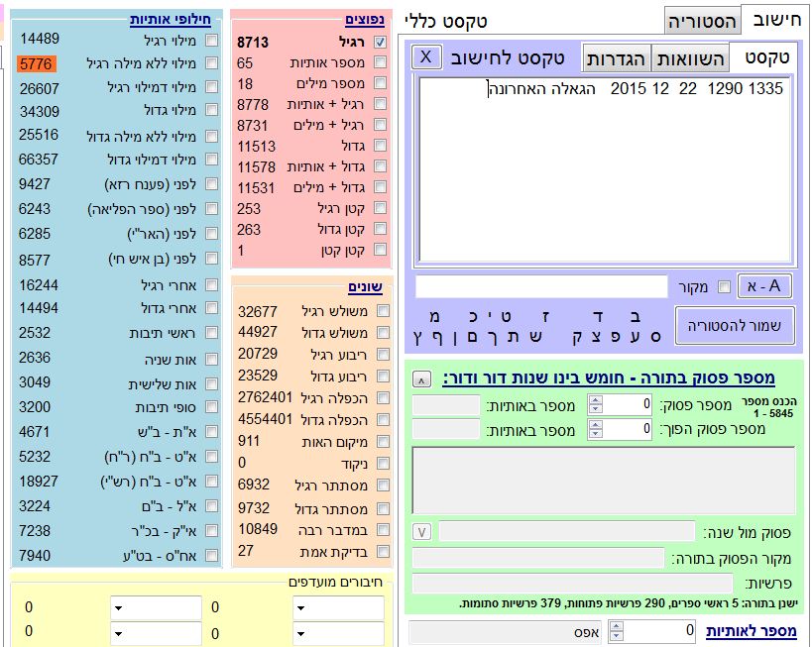The image size is (812, 647).
Task: Open the פסוק מול שנה dropdown
Action: pyautogui.click(x=422, y=532)
